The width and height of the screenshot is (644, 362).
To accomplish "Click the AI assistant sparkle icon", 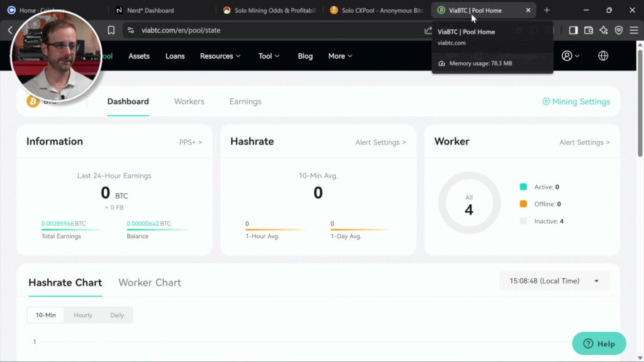I will [x=604, y=30].
